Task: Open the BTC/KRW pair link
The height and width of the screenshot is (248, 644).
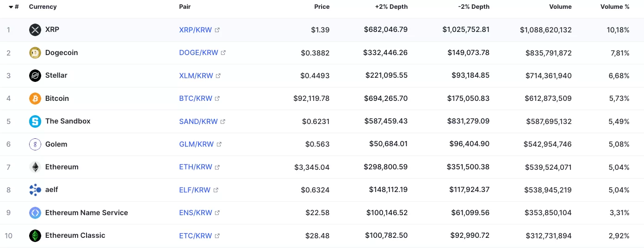Action: point(195,99)
